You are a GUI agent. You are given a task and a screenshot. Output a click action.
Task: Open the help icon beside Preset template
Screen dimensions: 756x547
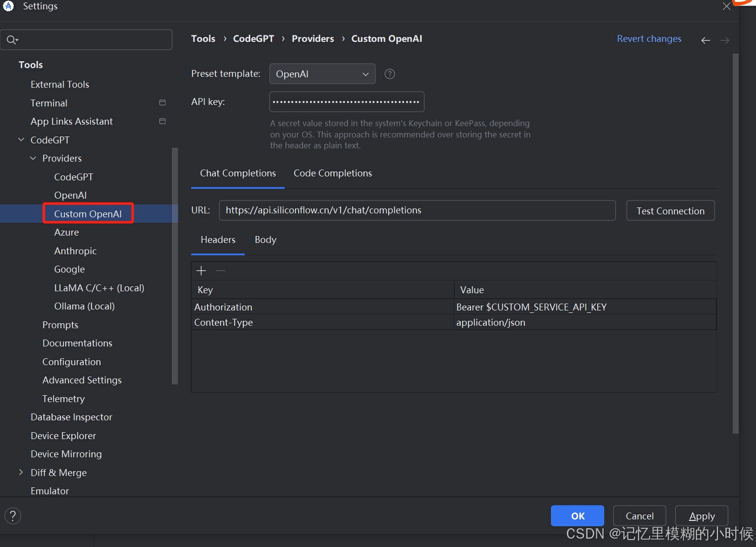coord(389,74)
